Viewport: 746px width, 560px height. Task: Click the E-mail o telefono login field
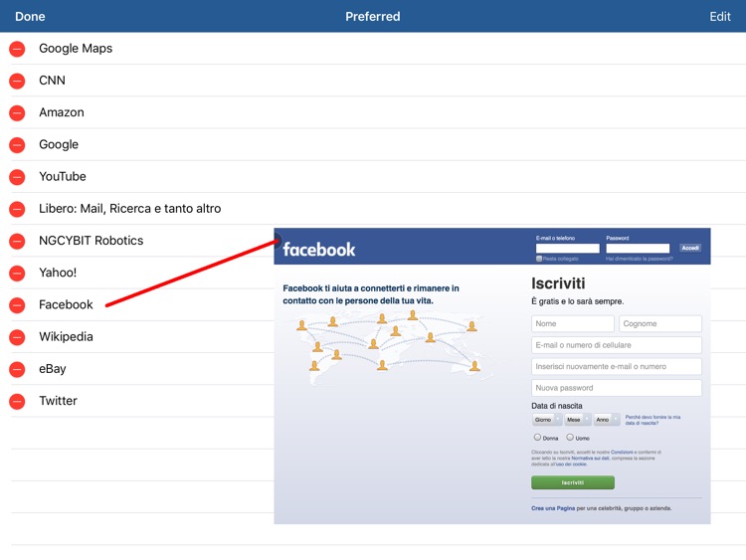click(568, 249)
